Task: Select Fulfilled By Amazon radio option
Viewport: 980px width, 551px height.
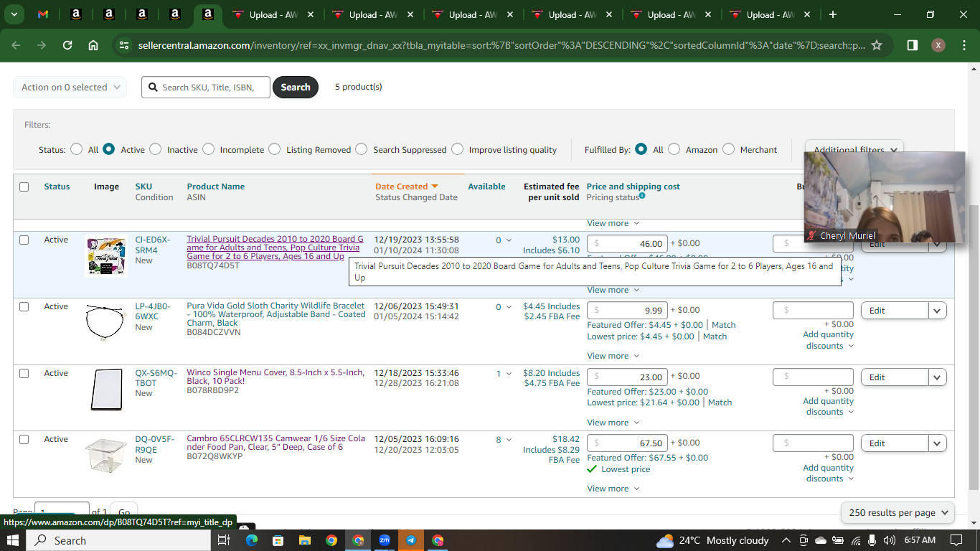Action: click(674, 149)
